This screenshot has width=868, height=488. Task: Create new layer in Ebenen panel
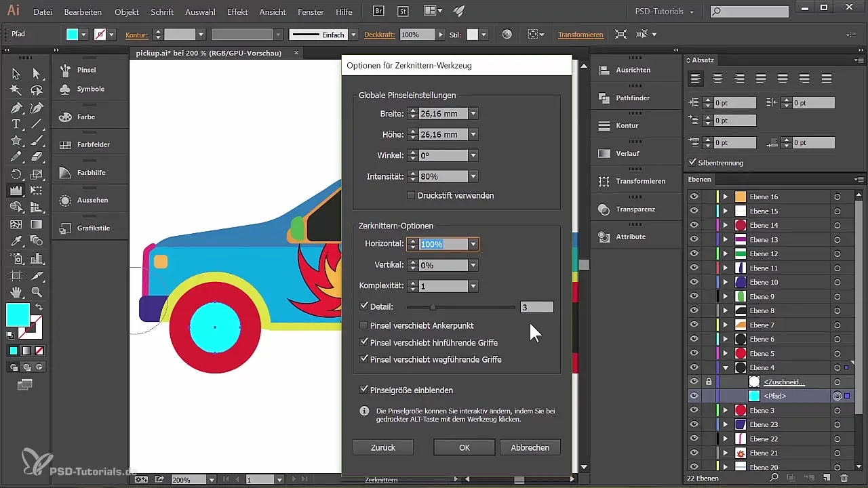(x=827, y=479)
